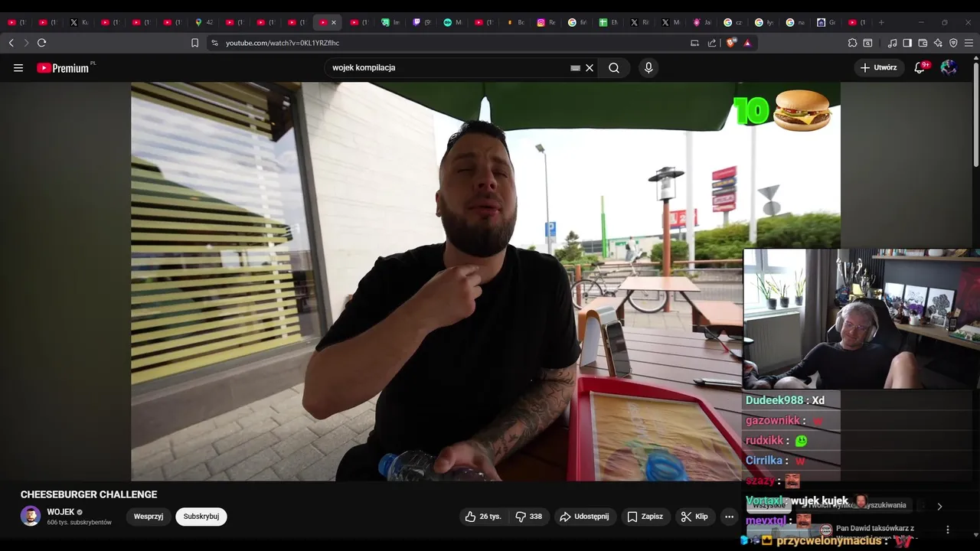Image resolution: width=980 pixels, height=551 pixels.
Task: Subscribe with the Subskrybuj button
Action: tap(201, 517)
